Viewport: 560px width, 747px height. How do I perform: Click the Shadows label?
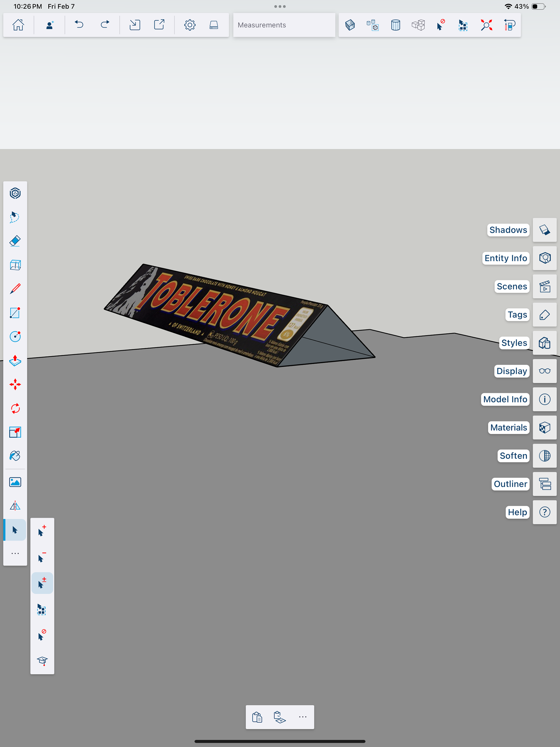pyautogui.click(x=508, y=230)
